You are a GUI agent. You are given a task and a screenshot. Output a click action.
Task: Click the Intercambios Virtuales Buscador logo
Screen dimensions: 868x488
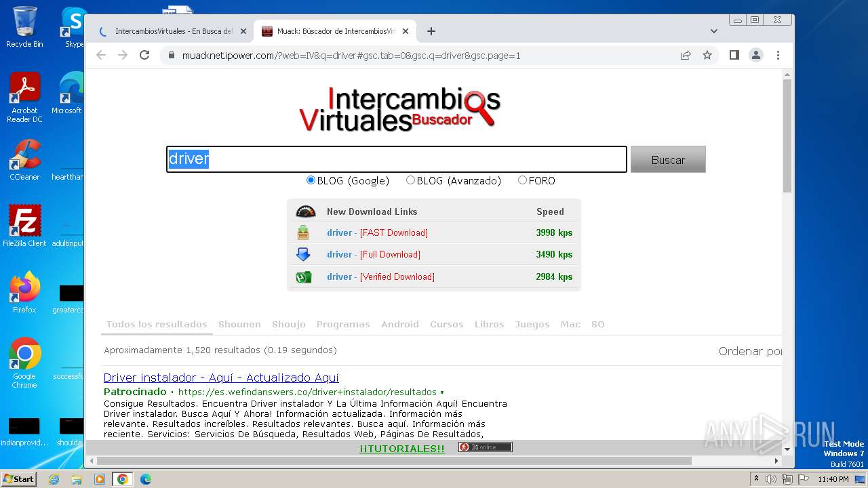pyautogui.click(x=400, y=108)
